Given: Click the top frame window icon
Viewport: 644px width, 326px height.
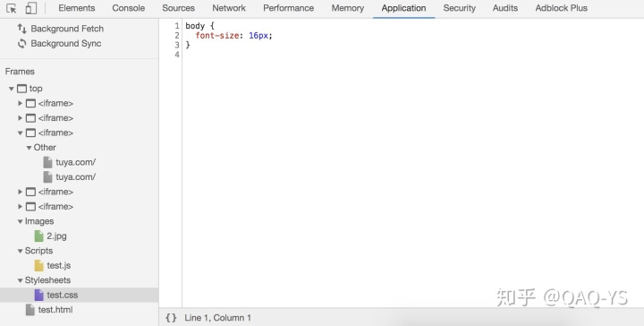Looking at the screenshot, I should pos(21,89).
